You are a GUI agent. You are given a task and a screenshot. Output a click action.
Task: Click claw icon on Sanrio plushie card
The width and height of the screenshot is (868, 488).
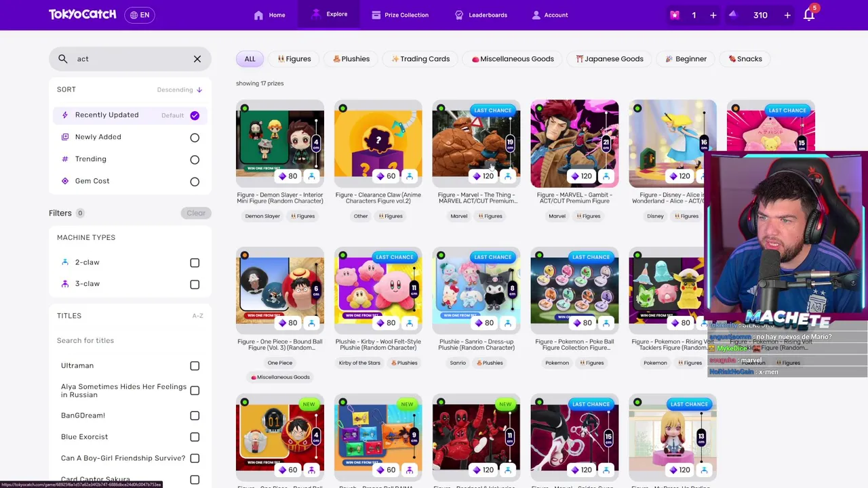point(508,323)
